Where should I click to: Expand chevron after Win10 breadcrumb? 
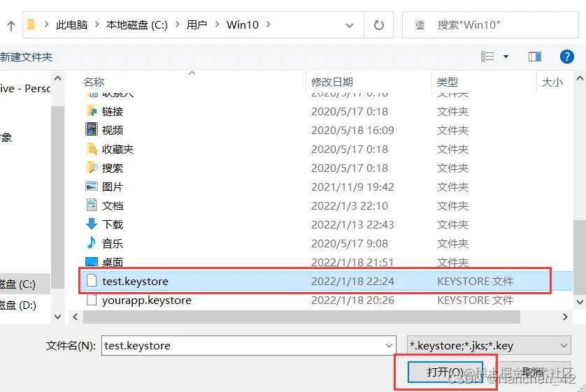(x=269, y=24)
